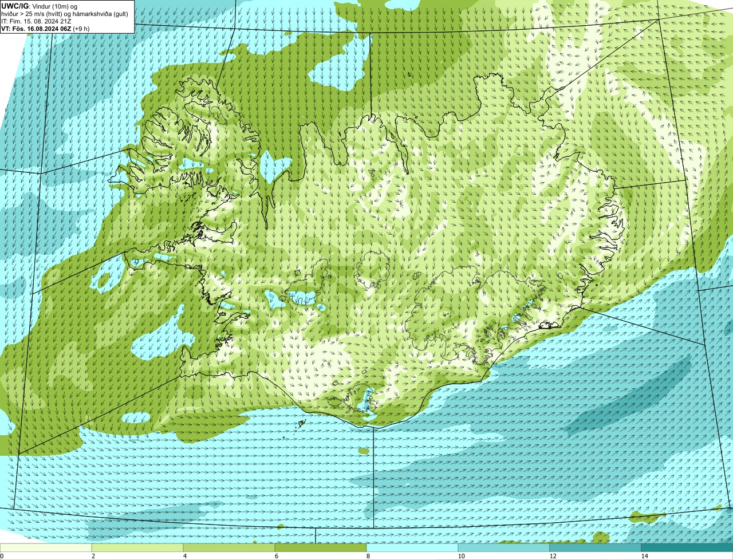Click the dark green 6–8 legend swatch
The height and width of the screenshot is (560, 733).
pyautogui.click(x=321, y=548)
